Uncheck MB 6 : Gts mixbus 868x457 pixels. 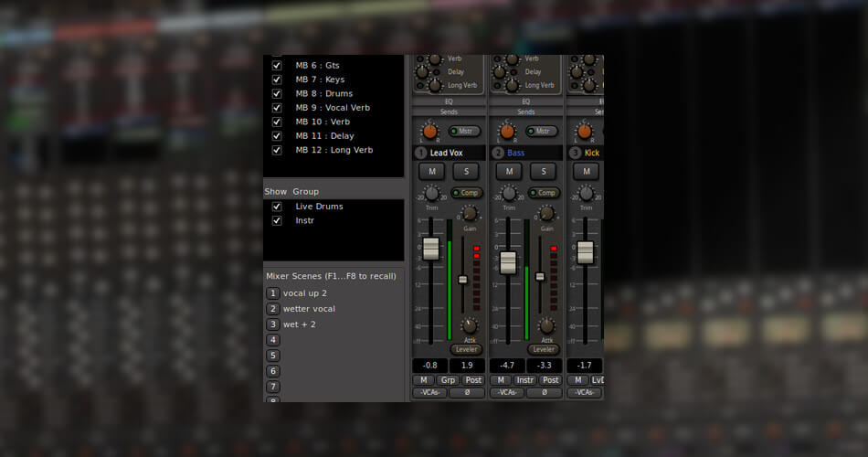point(277,66)
